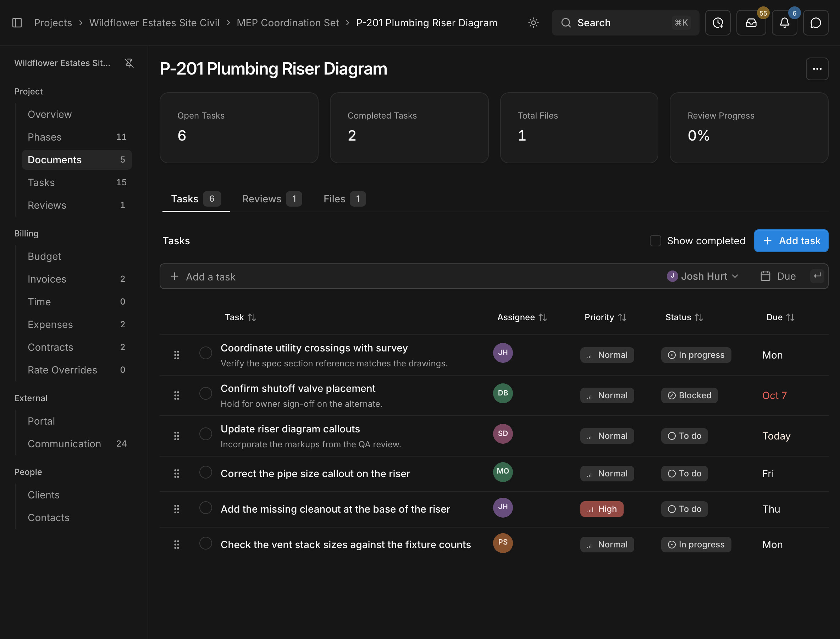
Task: Open the three-dot document menu
Action: tap(817, 69)
